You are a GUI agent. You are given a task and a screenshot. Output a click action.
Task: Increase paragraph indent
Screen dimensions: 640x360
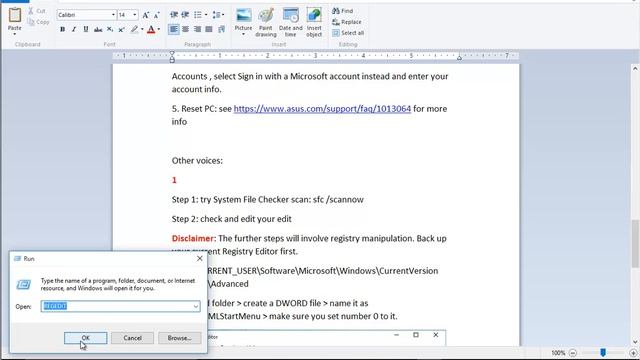tap(185, 15)
